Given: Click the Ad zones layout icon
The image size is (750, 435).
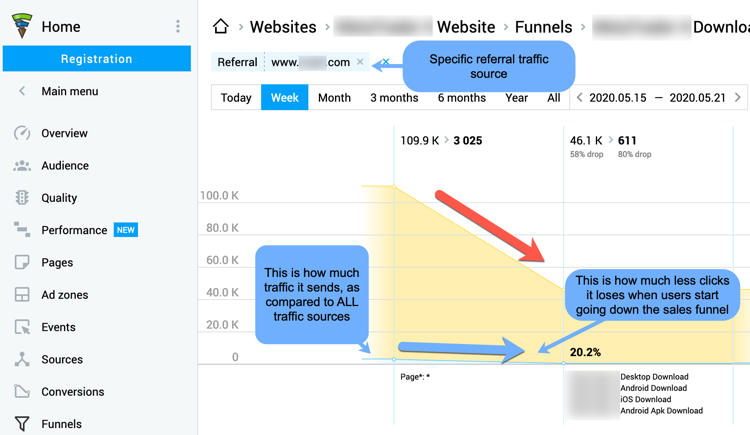Looking at the screenshot, I should [x=22, y=294].
